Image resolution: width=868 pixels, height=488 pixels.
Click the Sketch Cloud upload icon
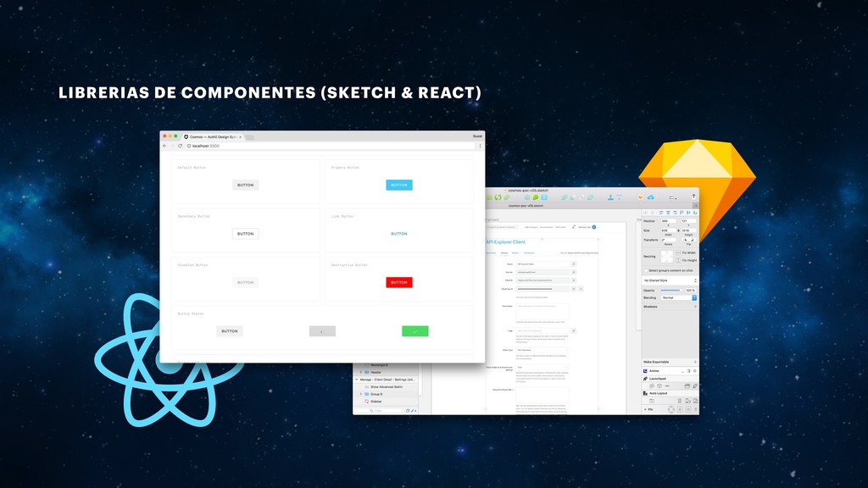[x=650, y=197]
